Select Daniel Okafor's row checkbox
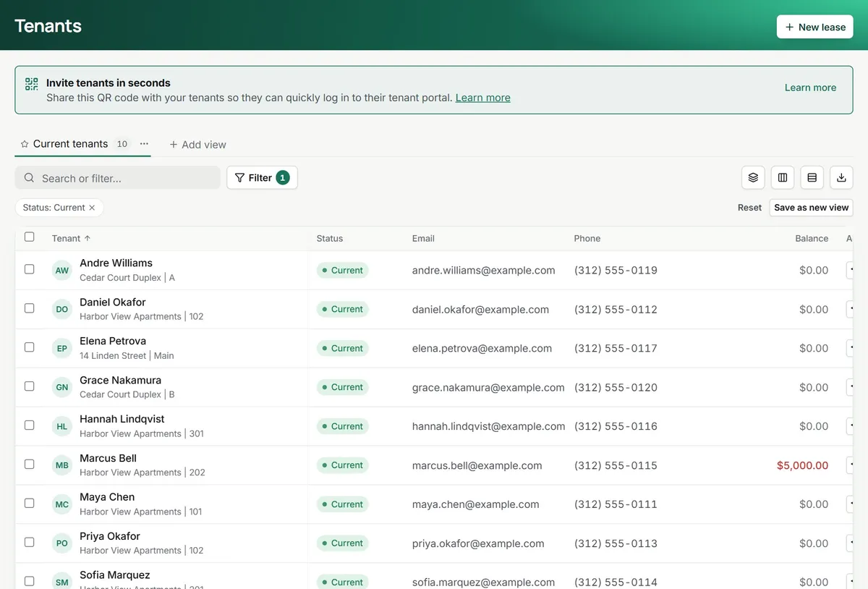Viewport: 868px width, 589px height. coord(30,308)
